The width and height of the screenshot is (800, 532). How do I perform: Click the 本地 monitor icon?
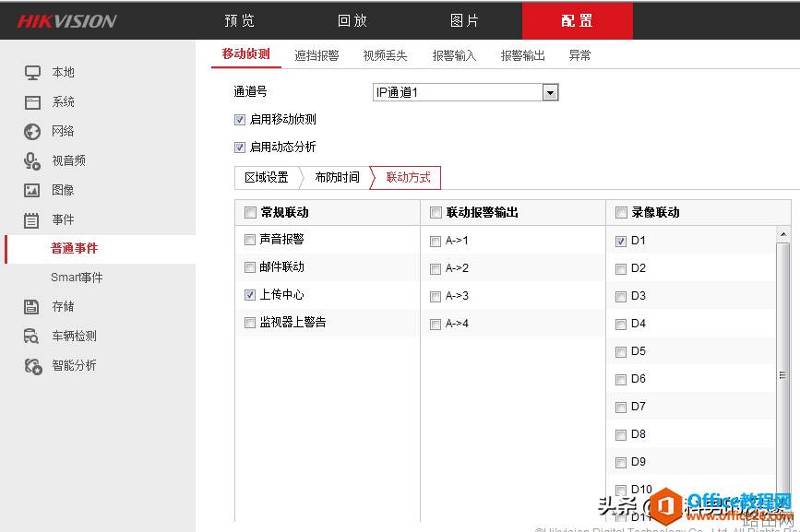pos(32,73)
